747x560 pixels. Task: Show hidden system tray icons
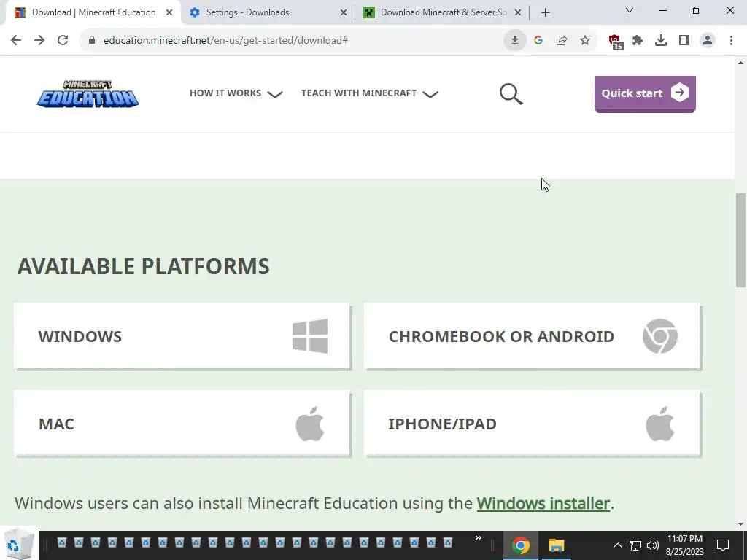(617, 545)
